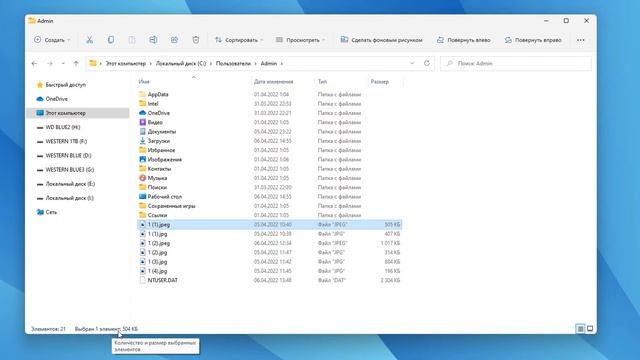Sort by Тип column header
Screen dimensions: 640x360
(x=322, y=82)
